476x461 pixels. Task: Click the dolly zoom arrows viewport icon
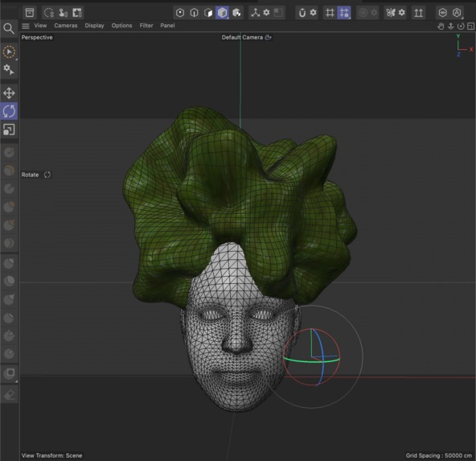click(451, 27)
